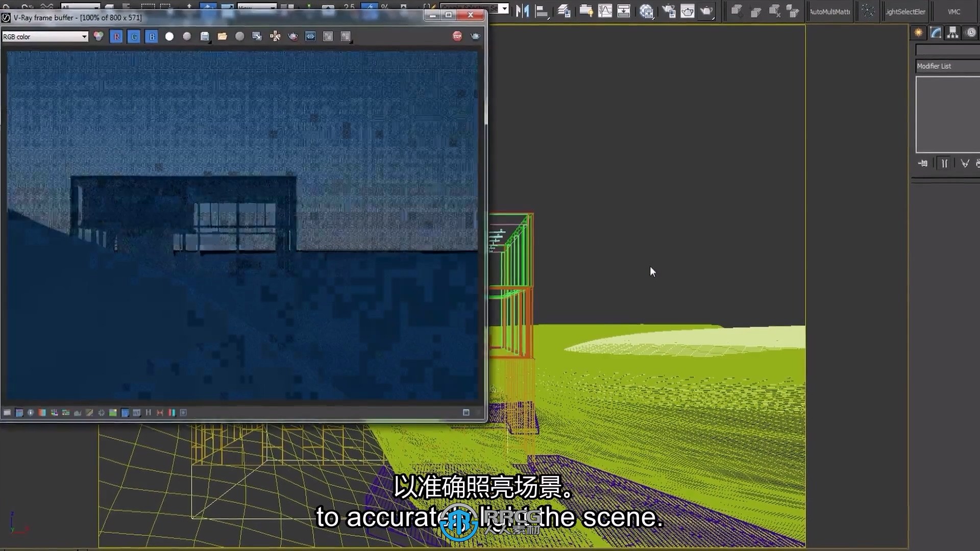This screenshot has height=551, width=980.
Task: Toggle the Red channel button
Action: tap(116, 37)
